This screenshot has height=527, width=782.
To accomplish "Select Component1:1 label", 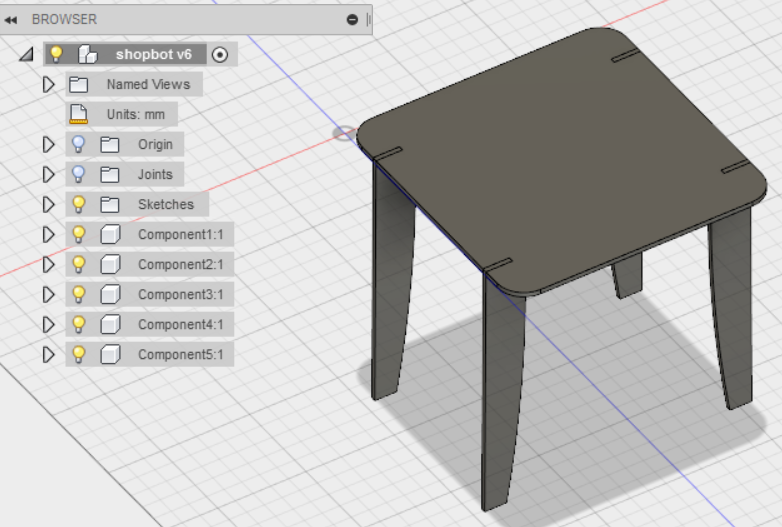I will pyautogui.click(x=181, y=234).
